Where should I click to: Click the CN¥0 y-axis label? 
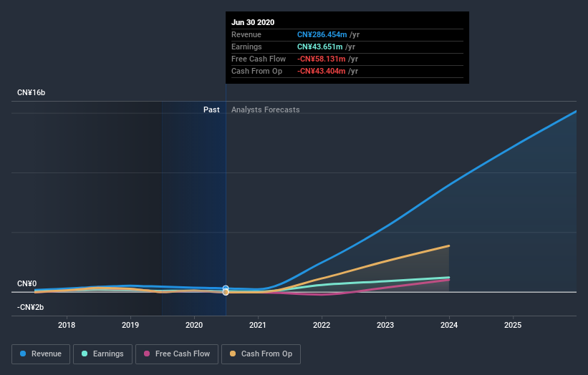coord(26,283)
